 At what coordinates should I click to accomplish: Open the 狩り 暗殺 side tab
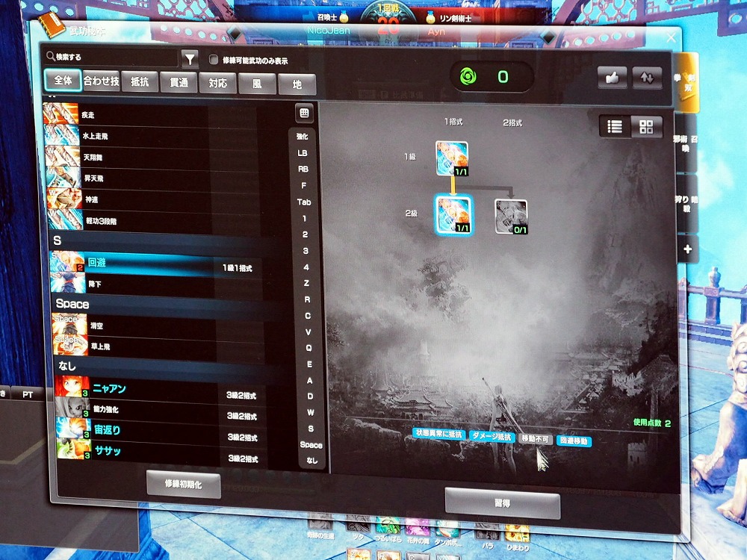(x=686, y=204)
